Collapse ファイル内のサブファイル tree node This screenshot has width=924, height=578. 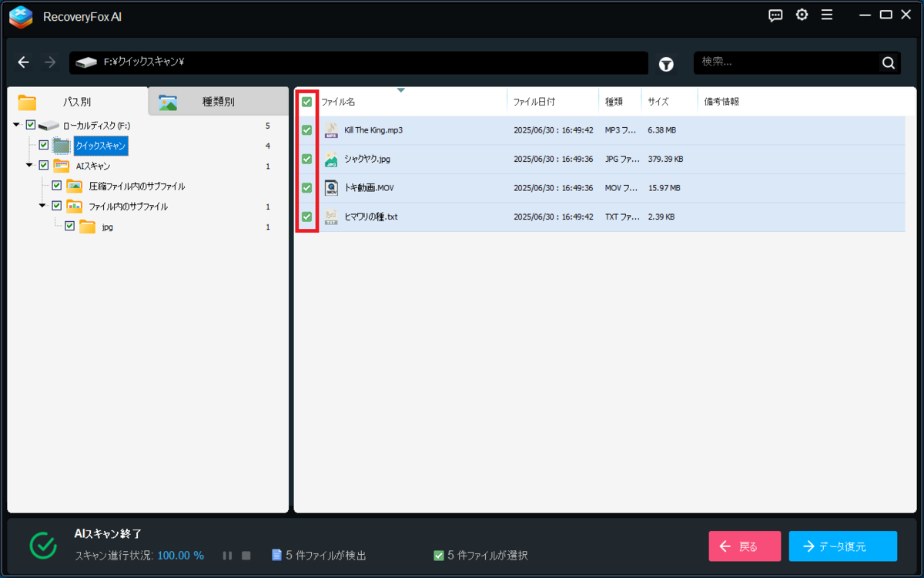[x=43, y=206]
